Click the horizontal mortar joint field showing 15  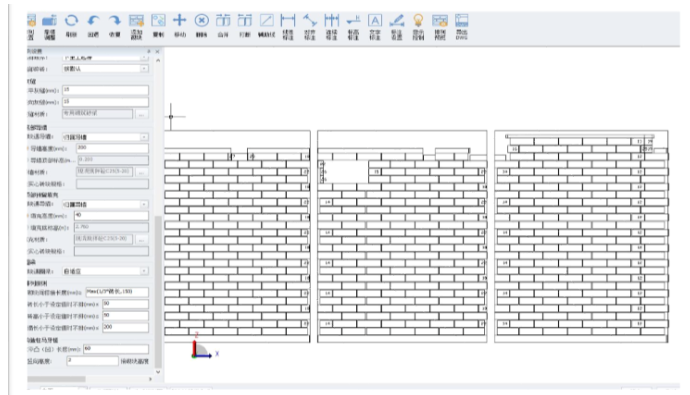click(x=105, y=90)
